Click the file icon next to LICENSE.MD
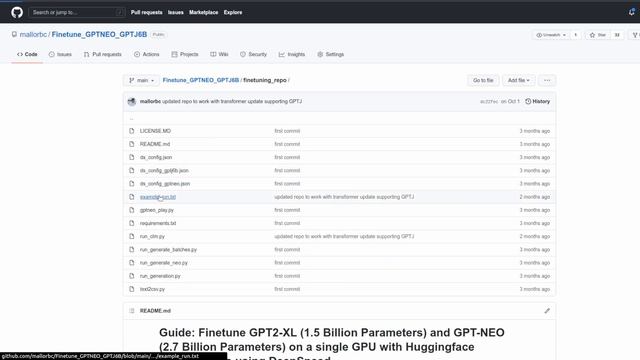The image size is (640, 360). (131, 131)
